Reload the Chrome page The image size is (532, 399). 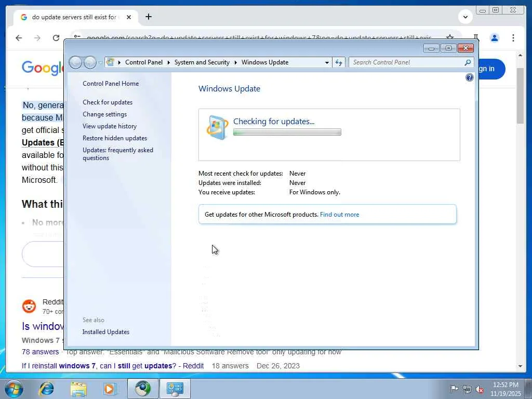[x=56, y=38]
